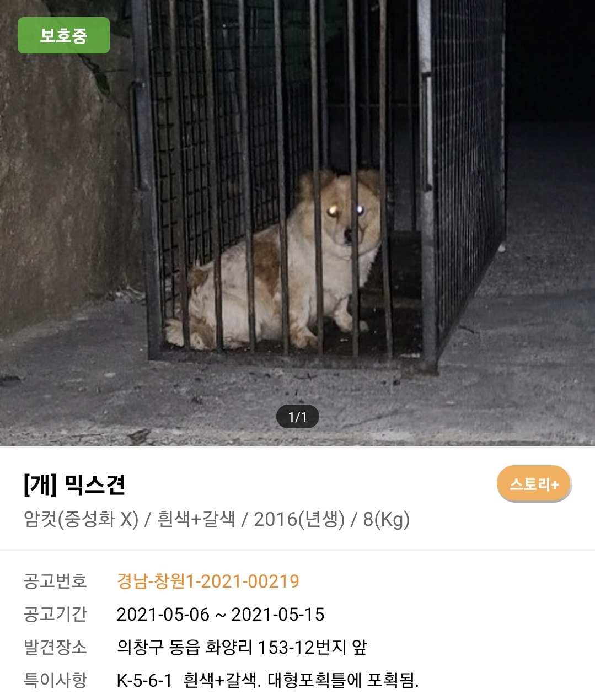The image size is (595, 700).
Task: Click the end date 2021-05-15
Action: pyautogui.click(x=278, y=614)
